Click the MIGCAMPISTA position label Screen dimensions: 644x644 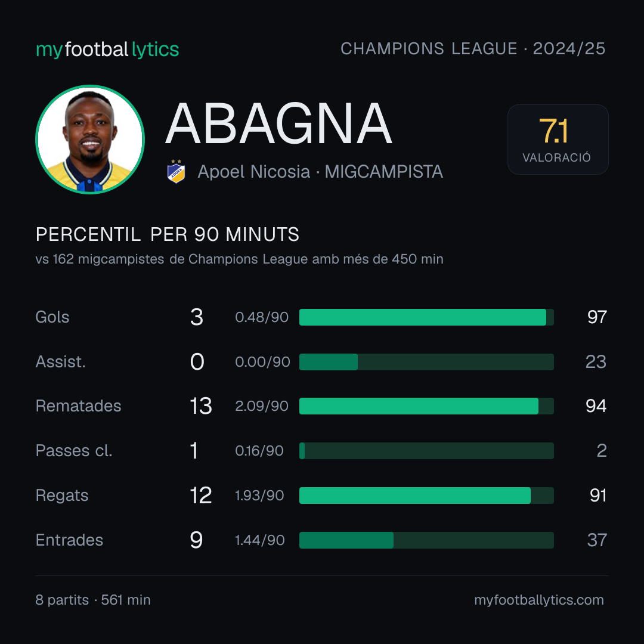[383, 172]
